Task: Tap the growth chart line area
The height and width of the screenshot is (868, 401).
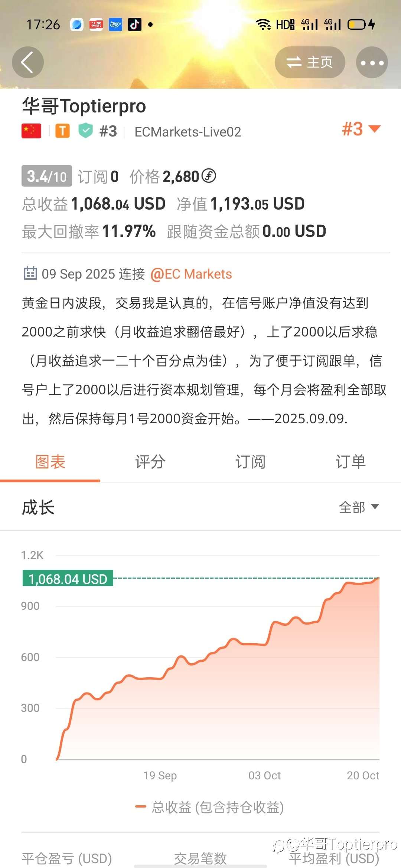Action: click(x=223, y=686)
